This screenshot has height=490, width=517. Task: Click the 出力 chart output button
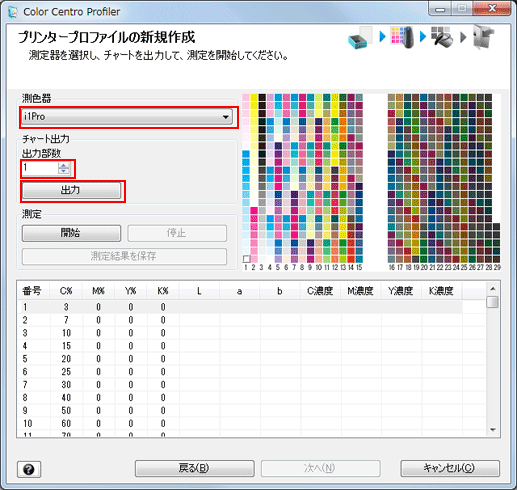click(x=71, y=190)
